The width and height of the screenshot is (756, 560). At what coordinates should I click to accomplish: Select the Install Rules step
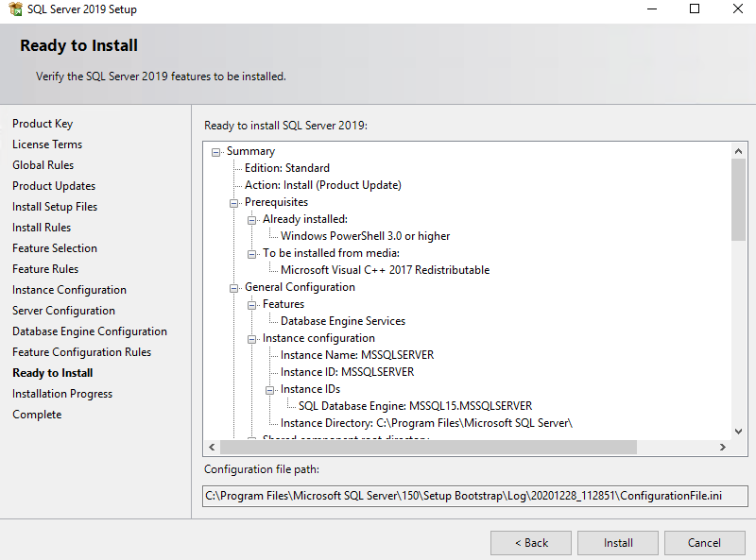42,228
